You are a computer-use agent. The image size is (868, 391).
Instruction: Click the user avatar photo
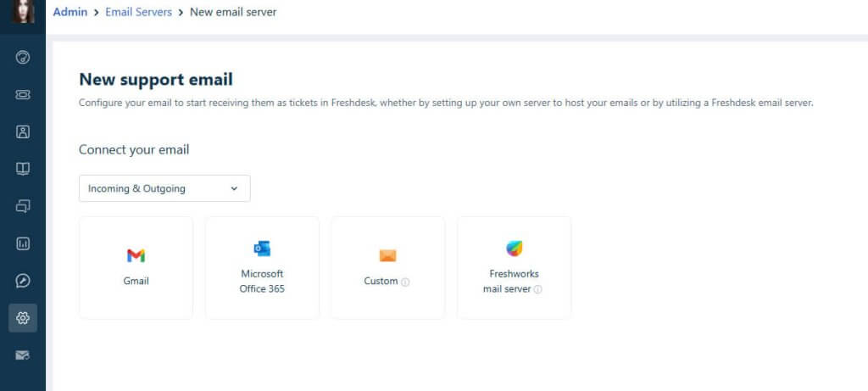(23, 12)
